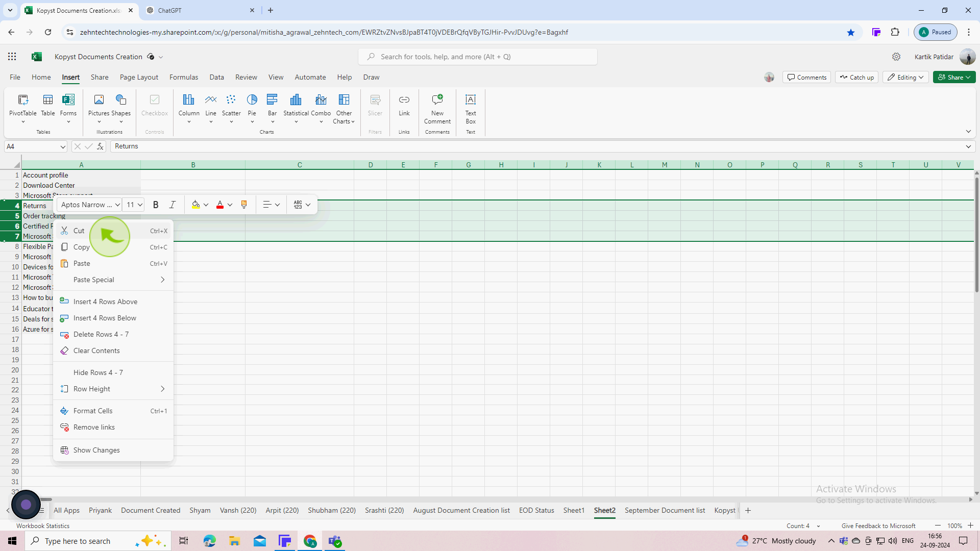The width and height of the screenshot is (980, 551).
Task: Open the Name Box dropdown arrow
Action: tap(63, 147)
